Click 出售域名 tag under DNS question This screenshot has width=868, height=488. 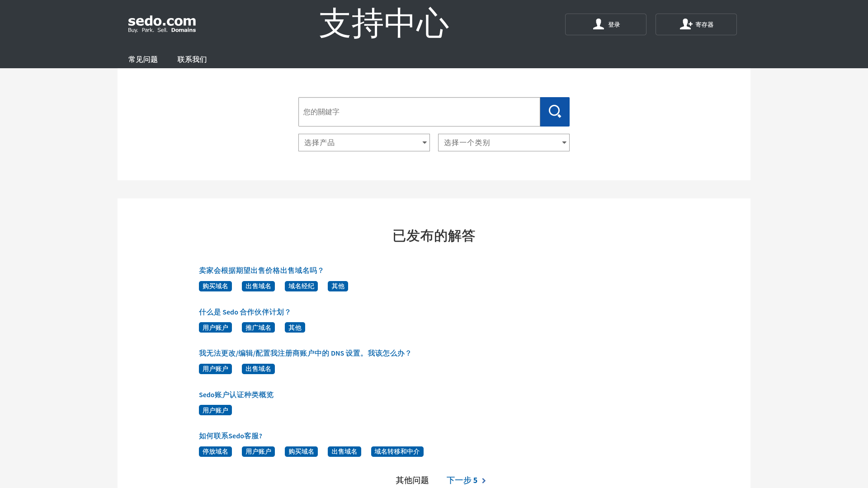(x=258, y=369)
